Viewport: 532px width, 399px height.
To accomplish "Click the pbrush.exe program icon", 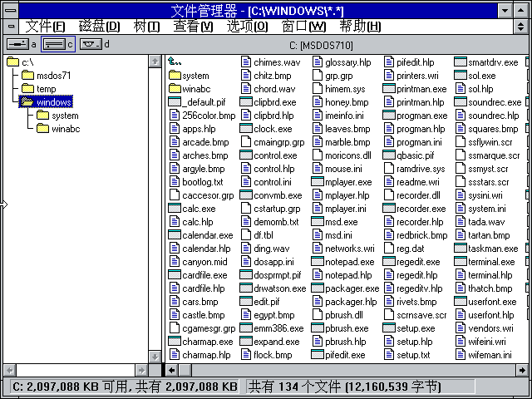I will 318,328.
